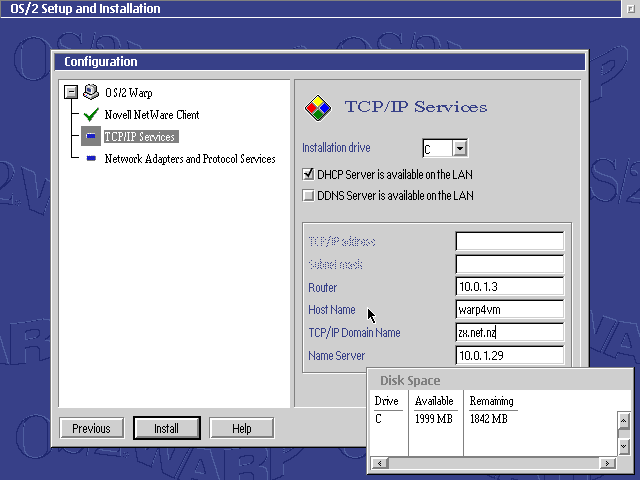Click the Disk Space panel title
Viewport: 640px width, 480px height.
click(410, 380)
